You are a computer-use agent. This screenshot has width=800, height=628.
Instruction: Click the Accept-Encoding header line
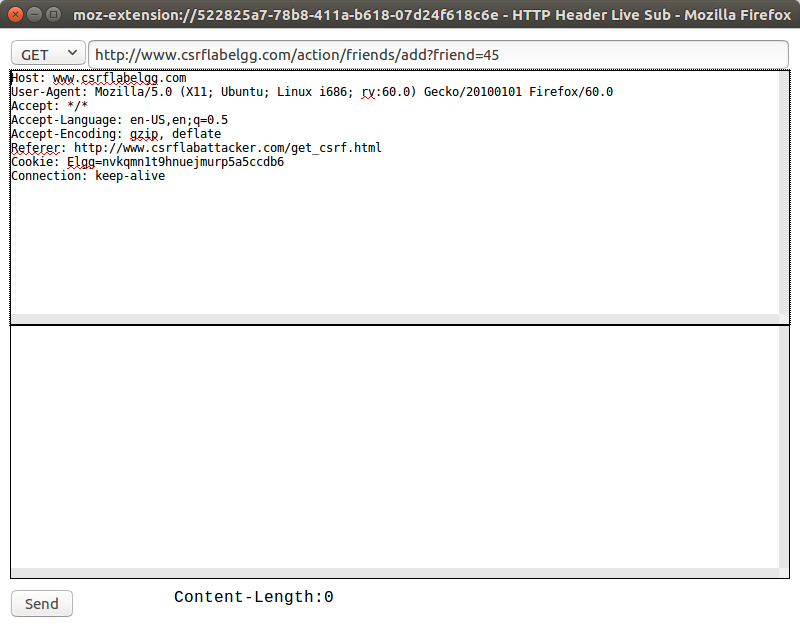(x=116, y=134)
